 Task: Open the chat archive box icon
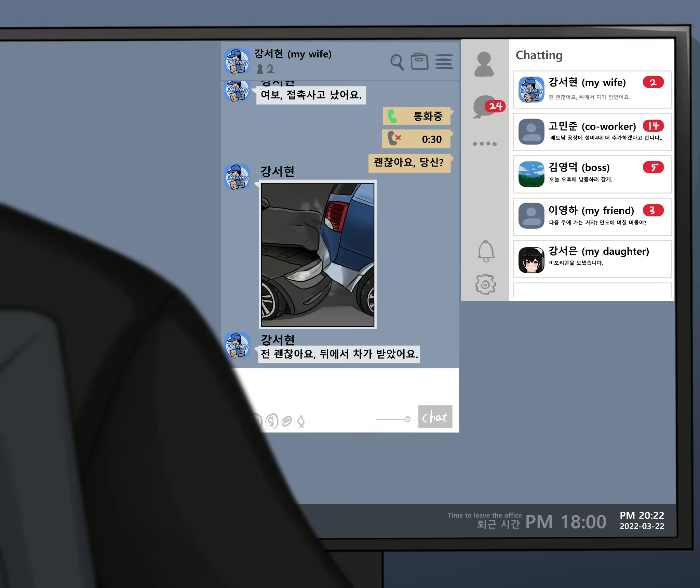point(419,62)
